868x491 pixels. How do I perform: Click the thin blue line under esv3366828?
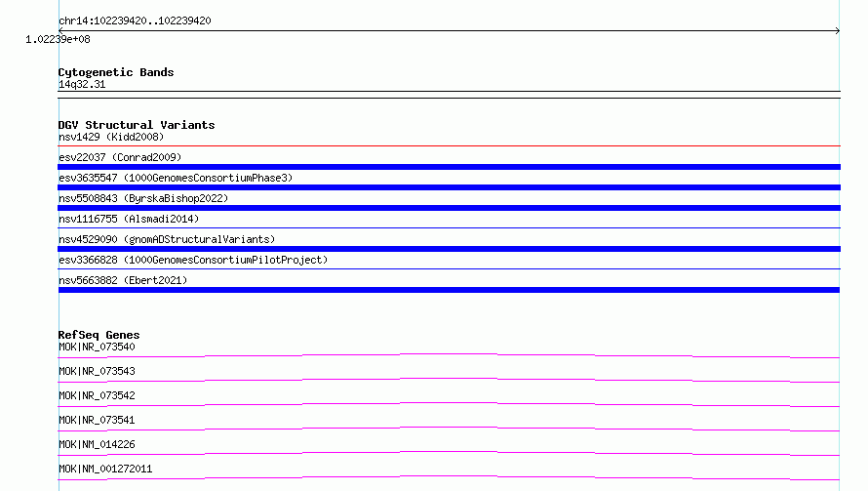click(x=449, y=268)
